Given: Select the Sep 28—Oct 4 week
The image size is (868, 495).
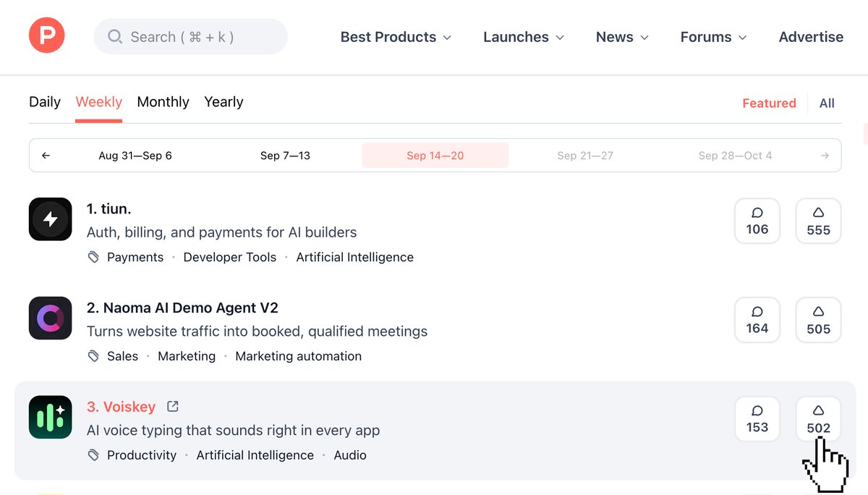Looking at the screenshot, I should tap(735, 156).
